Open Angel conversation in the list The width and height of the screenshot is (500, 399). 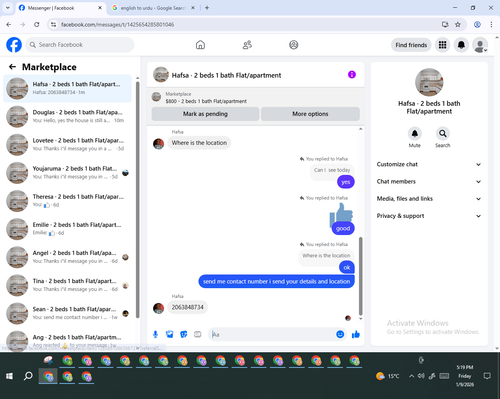[x=68, y=257]
